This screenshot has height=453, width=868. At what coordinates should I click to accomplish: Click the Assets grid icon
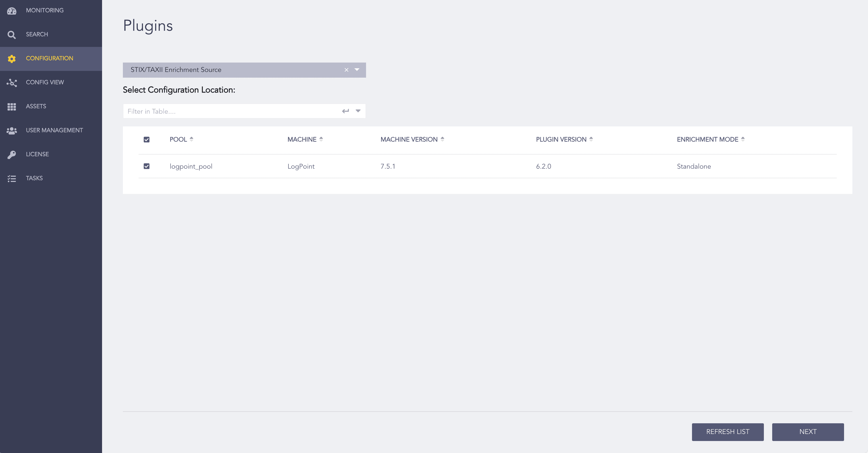[12, 107]
